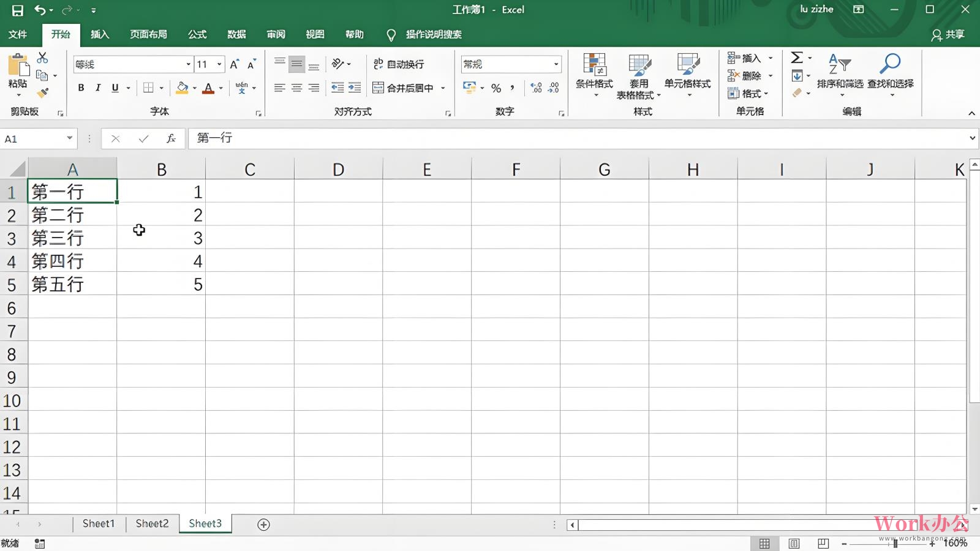Switch to Page Layout view
Image resolution: width=980 pixels, height=551 pixels.
point(794,544)
